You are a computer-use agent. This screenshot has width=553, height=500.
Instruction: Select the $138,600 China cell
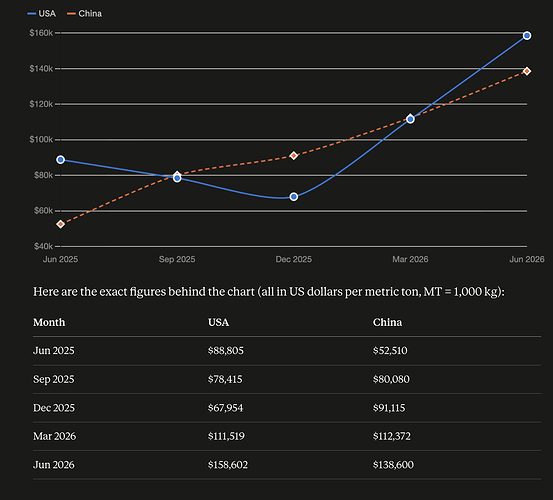pos(393,465)
